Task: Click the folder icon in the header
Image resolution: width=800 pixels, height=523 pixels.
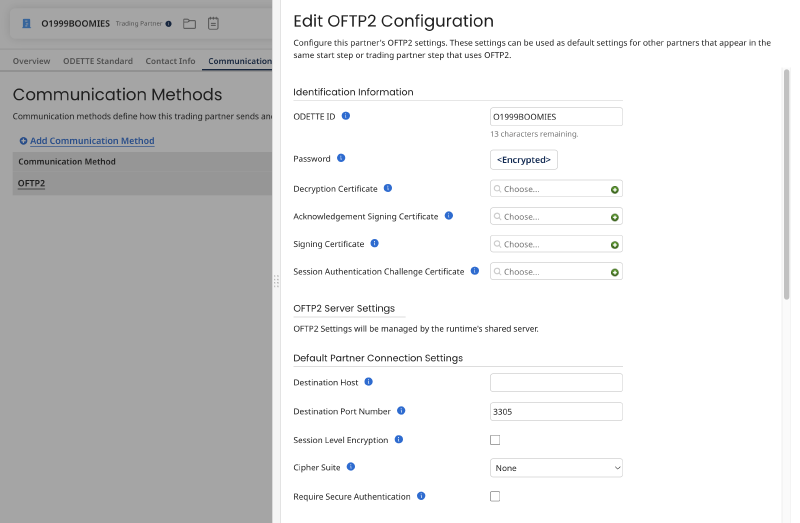Action: click(x=189, y=23)
